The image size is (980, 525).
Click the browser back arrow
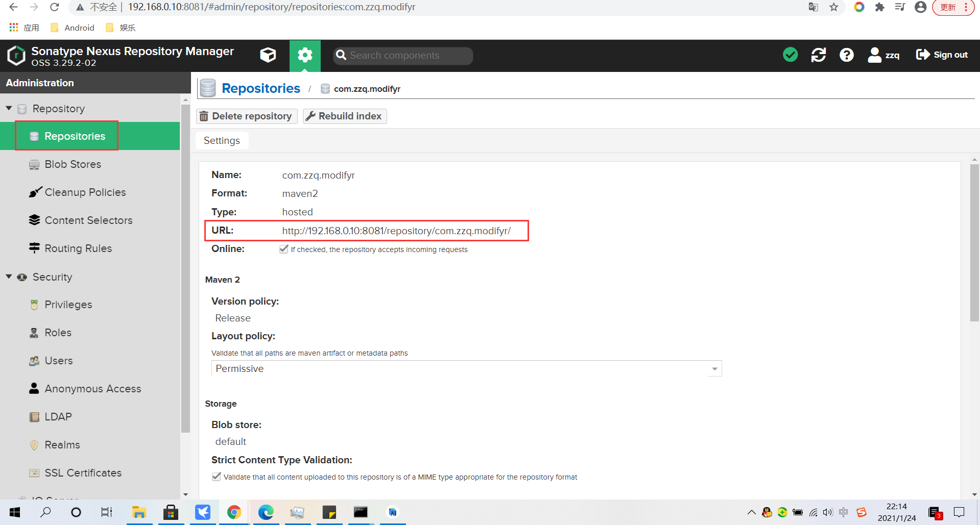click(x=14, y=7)
